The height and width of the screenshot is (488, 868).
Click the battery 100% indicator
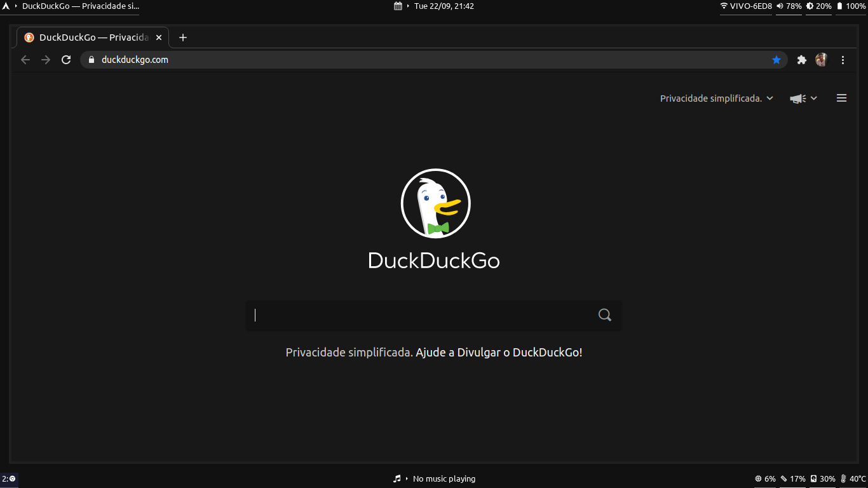[x=851, y=6]
